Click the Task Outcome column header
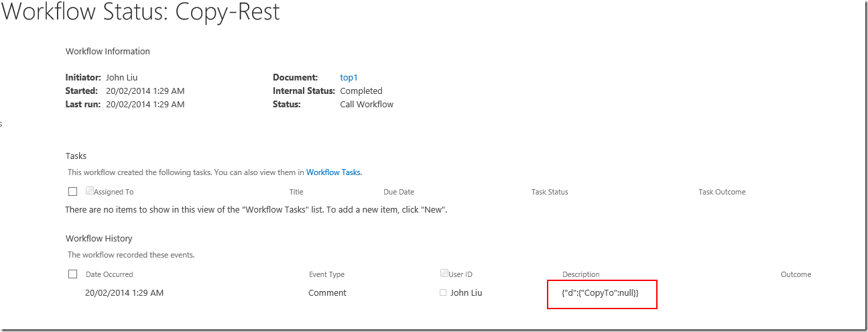The width and height of the screenshot is (868, 332). pyautogui.click(x=721, y=192)
